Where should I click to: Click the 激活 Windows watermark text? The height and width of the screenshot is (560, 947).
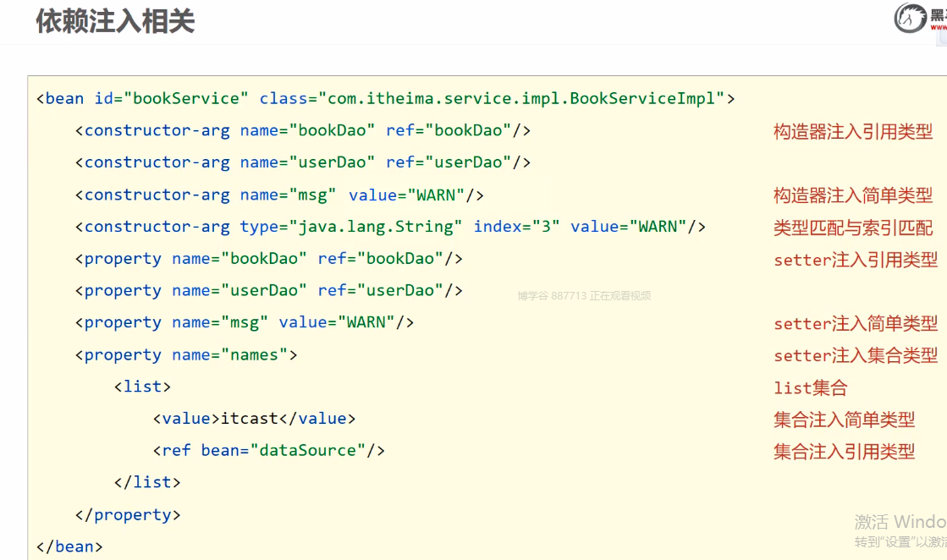(x=900, y=521)
